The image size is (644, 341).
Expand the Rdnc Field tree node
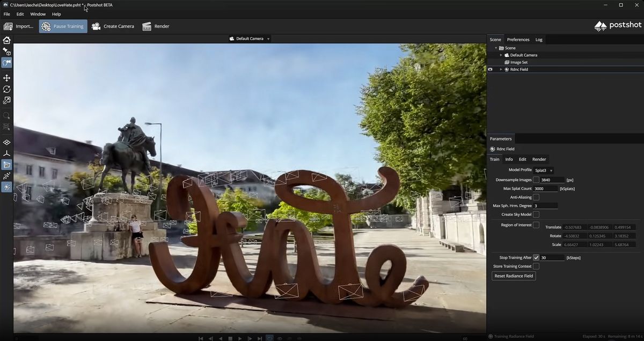[501, 69]
